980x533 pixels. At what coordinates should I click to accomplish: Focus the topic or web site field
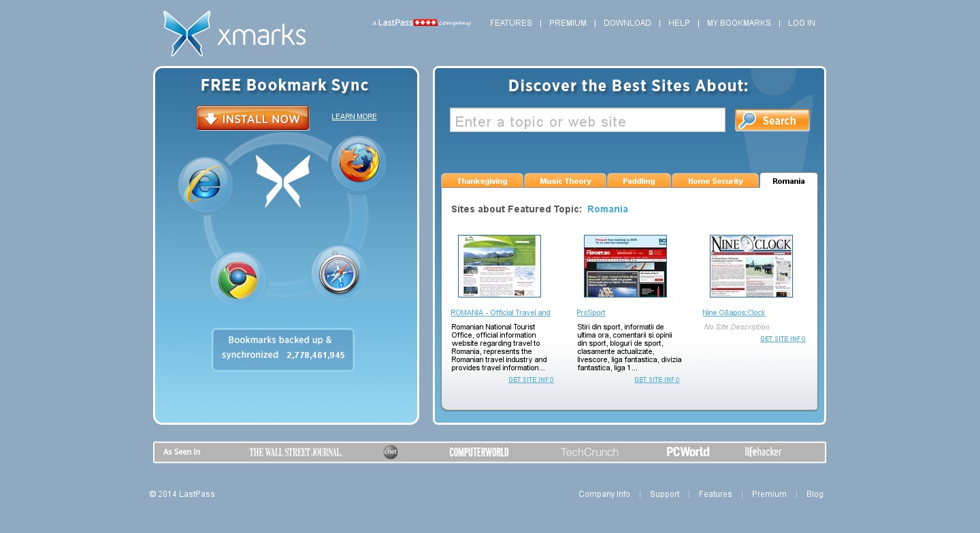click(x=587, y=120)
